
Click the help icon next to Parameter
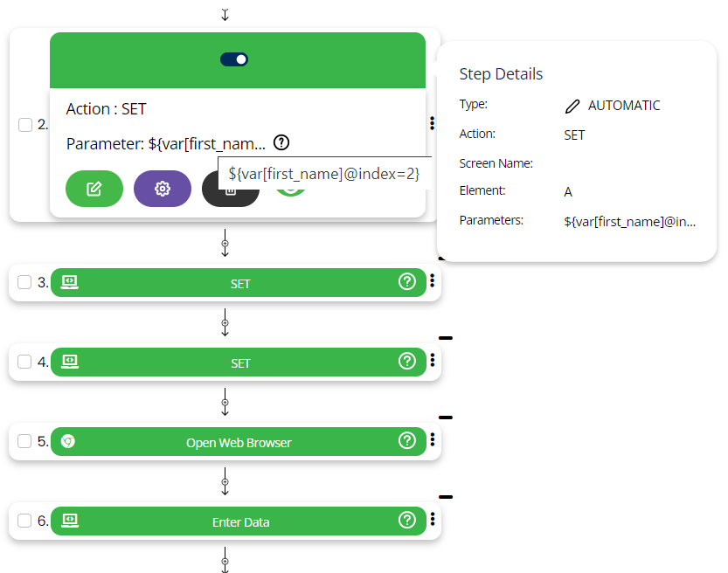point(281,142)
